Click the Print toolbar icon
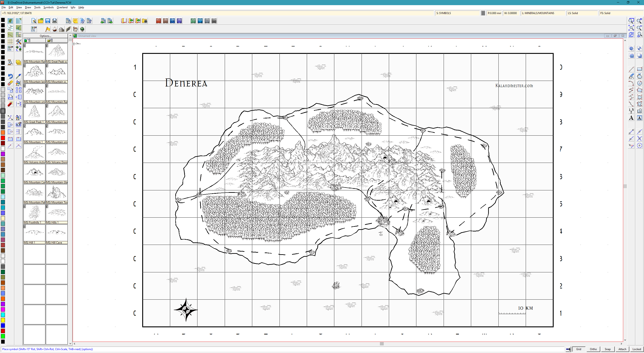This screenshot has width=644, height=353. pos(55,21)
